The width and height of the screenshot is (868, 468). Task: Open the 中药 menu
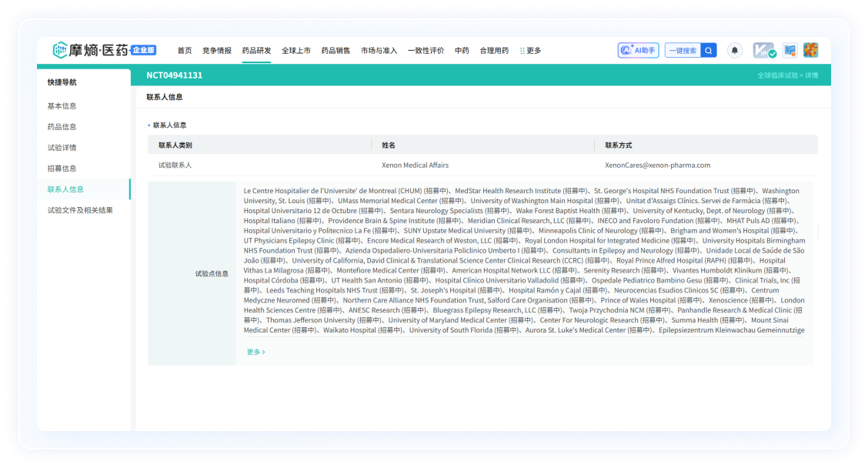pyautogui.click(x=462, y=50)
